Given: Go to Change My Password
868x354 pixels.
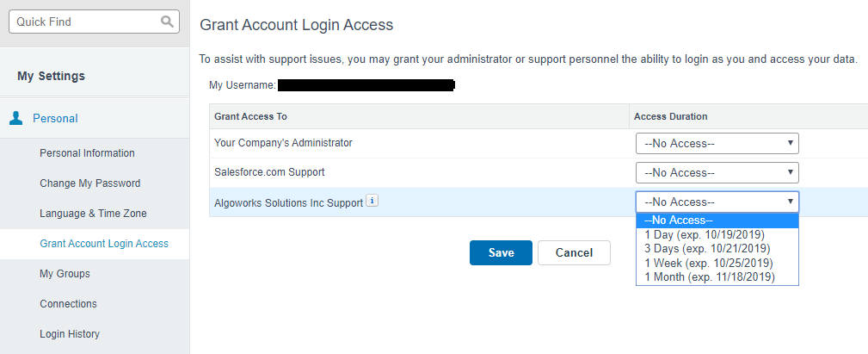Looking at the screenshot, I should coord(89,183).
